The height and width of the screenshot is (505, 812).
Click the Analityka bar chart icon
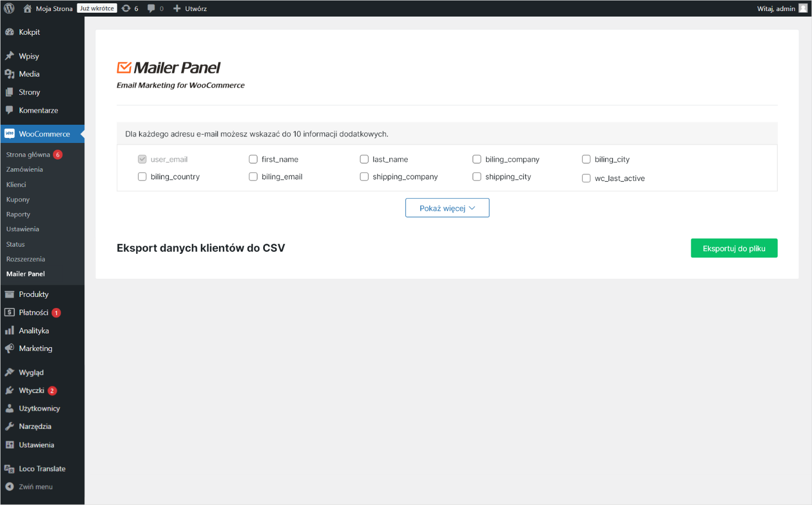pos(9,331)
